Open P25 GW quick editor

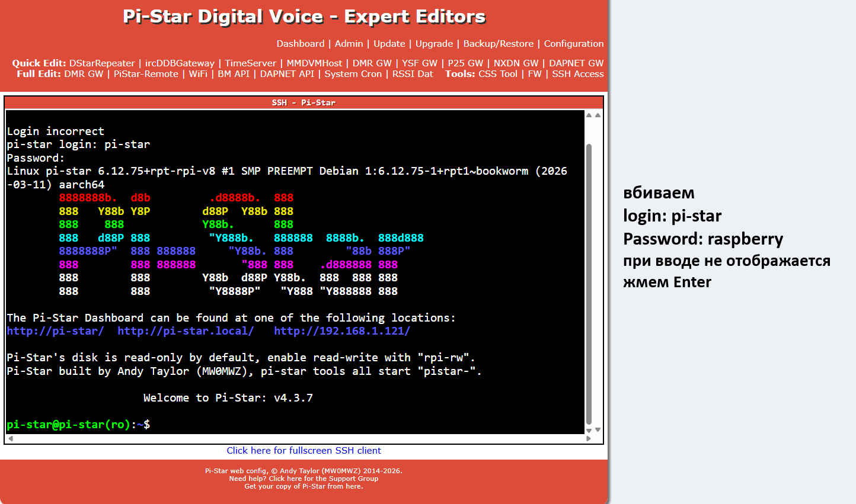click(x=465, y=63)
